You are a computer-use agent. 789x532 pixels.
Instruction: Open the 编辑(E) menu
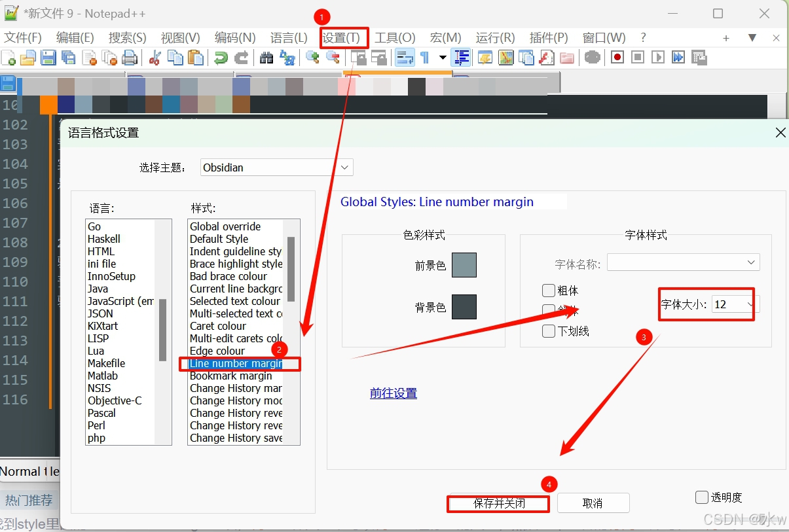click(75, 38)
